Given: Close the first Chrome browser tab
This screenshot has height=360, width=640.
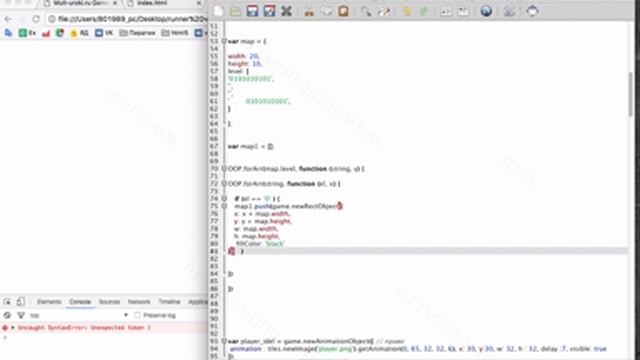Looking at the screenshot, I should pyautogui.click(x=115, y=3).
